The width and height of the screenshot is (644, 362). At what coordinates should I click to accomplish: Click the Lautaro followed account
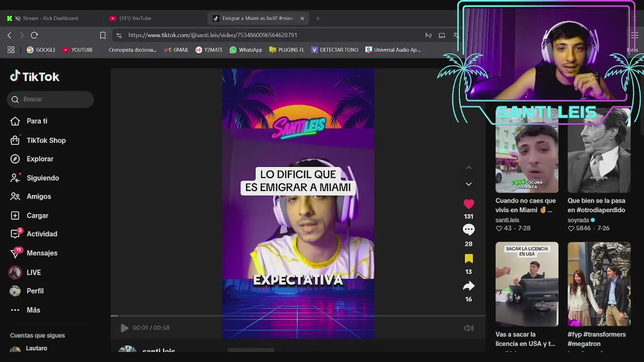(x=36, y=348)
